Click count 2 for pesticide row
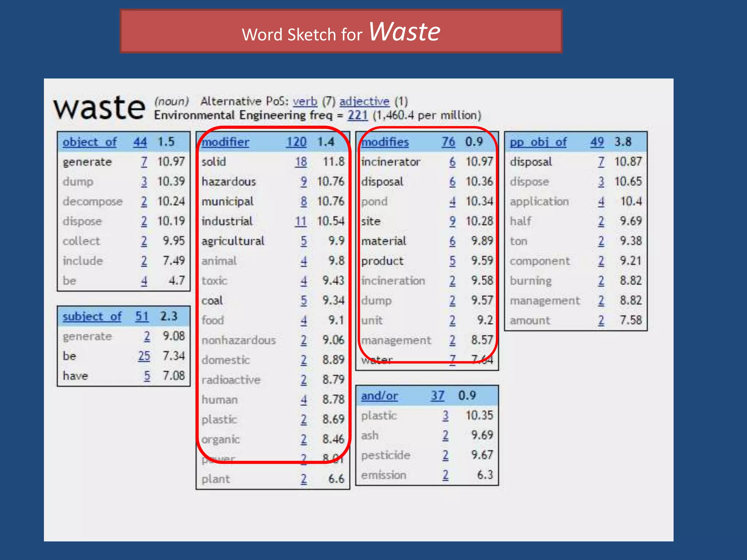747x560 pixels. pos(445,455)
